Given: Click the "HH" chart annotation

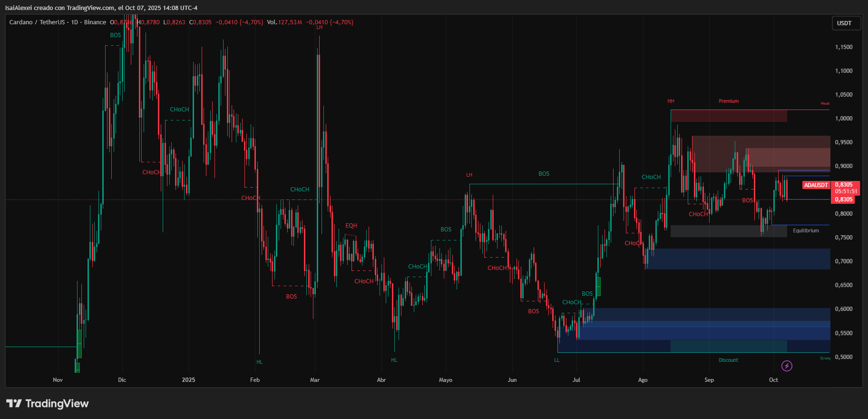Looking at the screenshot, I should point(671,101).
